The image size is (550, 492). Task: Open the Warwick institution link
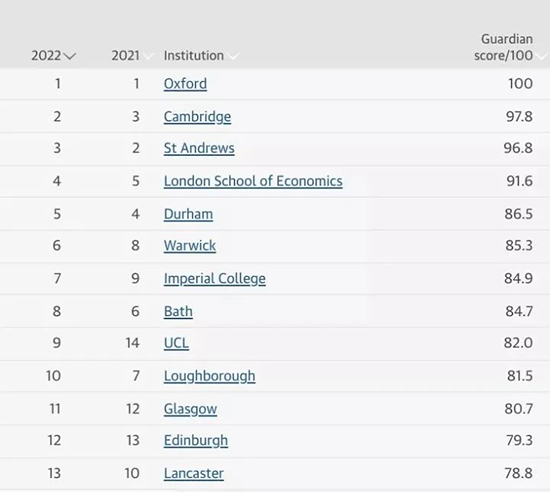tap(190, 245)
